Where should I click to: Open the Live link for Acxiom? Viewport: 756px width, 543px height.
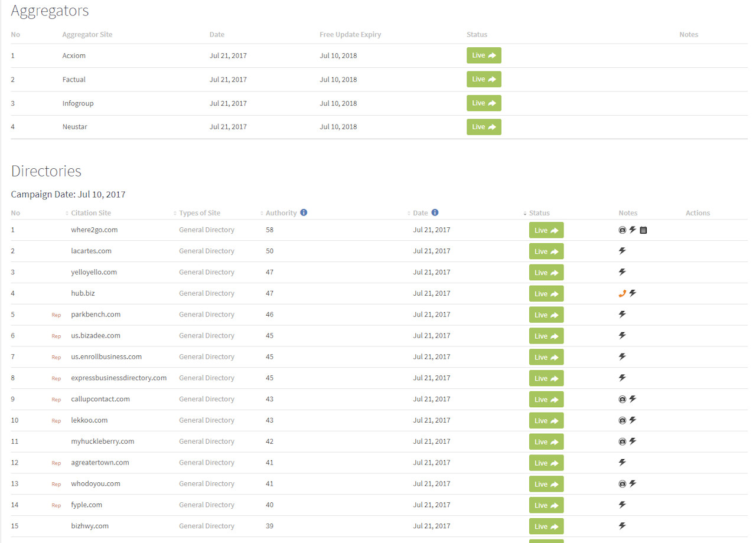pos(484,55)
